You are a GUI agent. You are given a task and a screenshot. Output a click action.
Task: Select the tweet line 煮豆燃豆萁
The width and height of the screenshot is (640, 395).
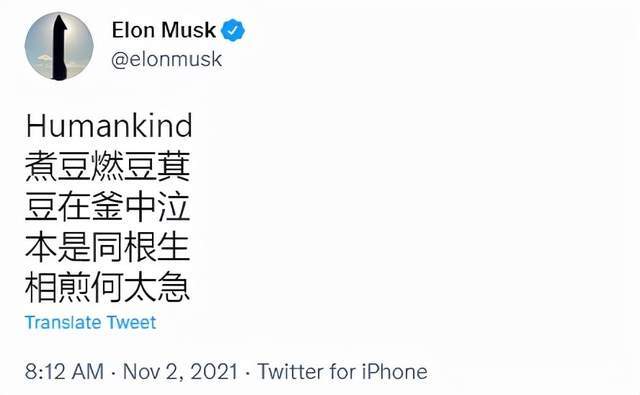pos(108,166)
